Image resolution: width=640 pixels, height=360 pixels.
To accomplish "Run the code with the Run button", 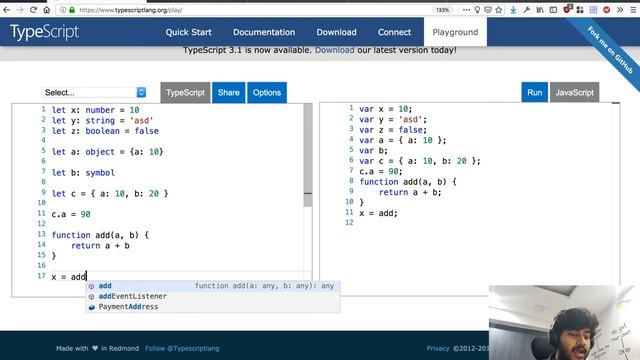I will (x=534, y=93).
